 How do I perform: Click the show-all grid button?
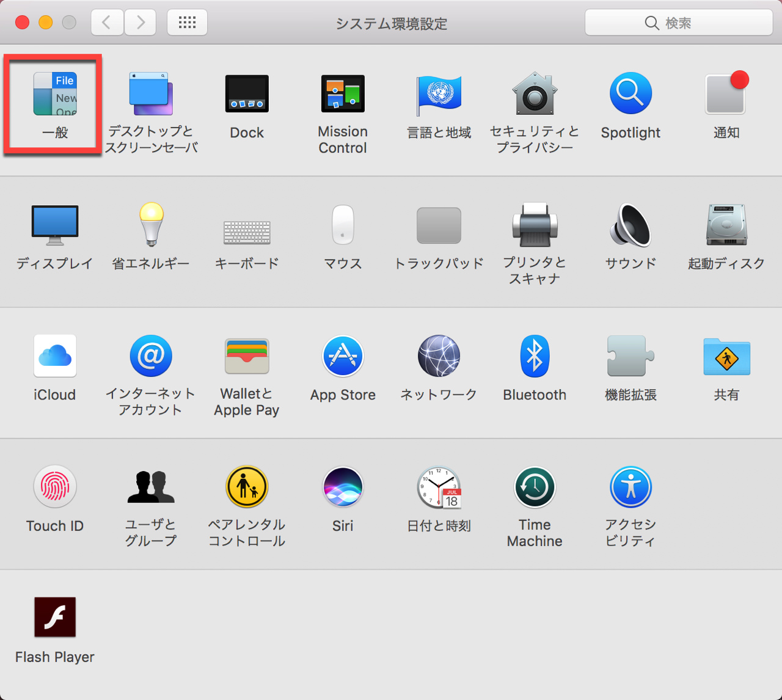[187, 23]
